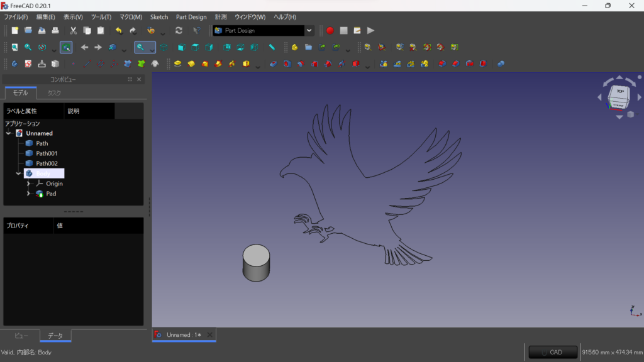Image resolution: width=644 pixels, height=362 pixels.
Task: Switch to the ビュー property tab
Action: [21, 336]
